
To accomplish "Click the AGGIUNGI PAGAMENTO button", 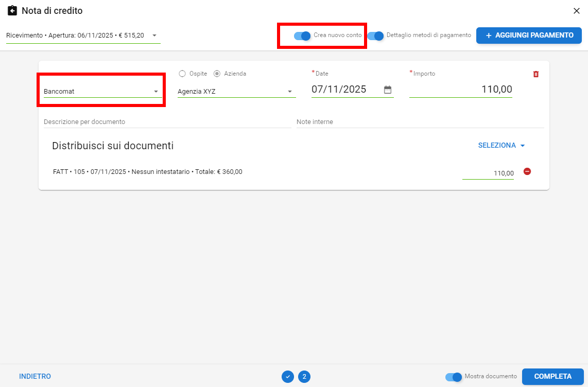I will click(x=529, y=36).
